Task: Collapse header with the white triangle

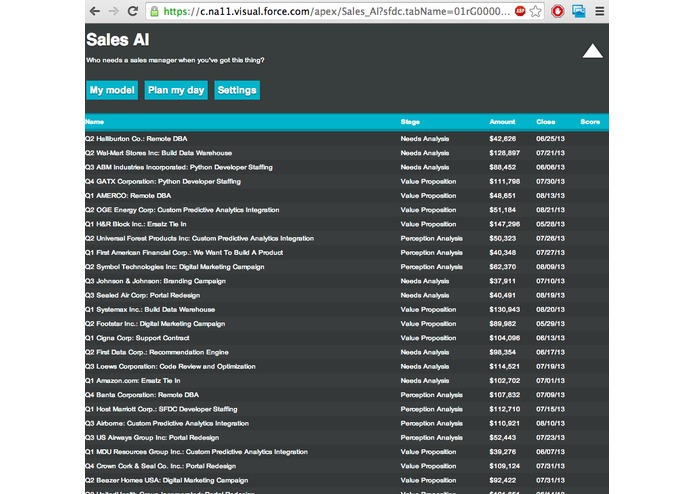Action: 593,51
